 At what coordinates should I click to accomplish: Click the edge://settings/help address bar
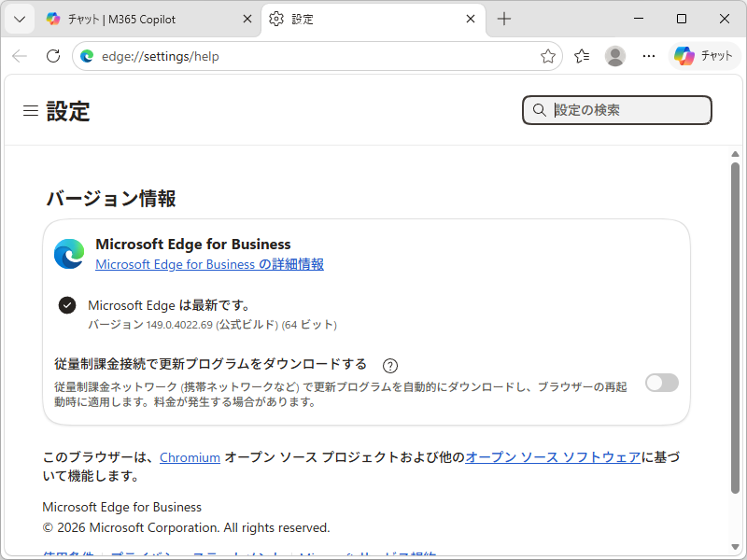click(317, 56)
